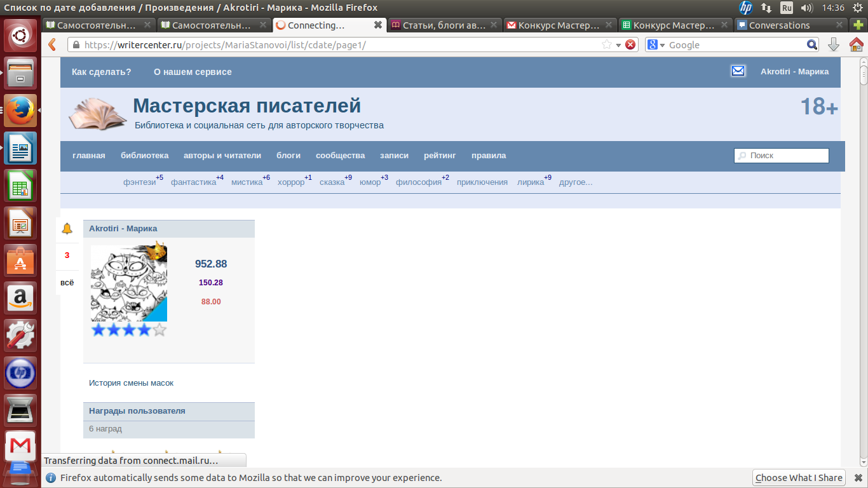Click the envelope messages icon in header
Image resolution: width=868 pixels, height=488 pixels.
pos(738,71)
